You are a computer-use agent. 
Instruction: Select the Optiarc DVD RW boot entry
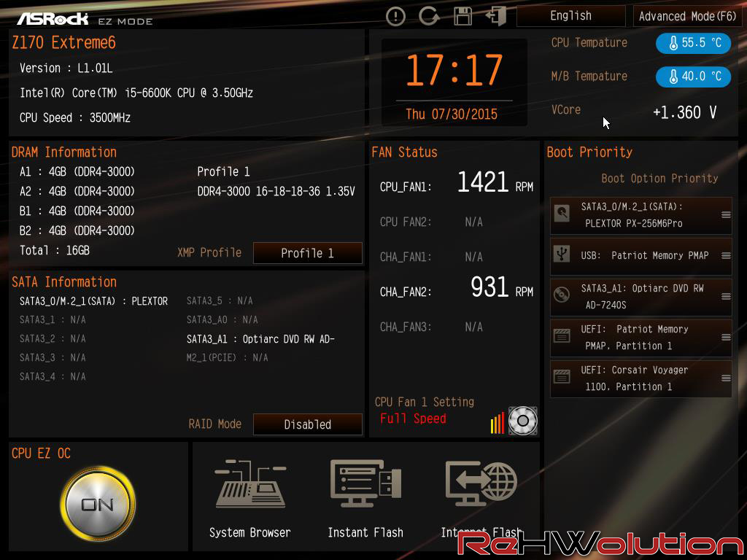[x=640, y=297]
